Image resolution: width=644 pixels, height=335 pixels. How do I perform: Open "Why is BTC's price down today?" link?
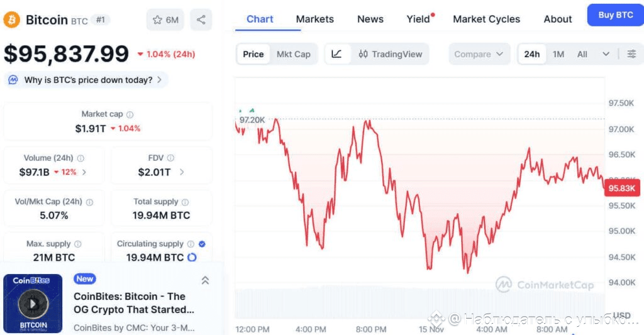coord(87,80)
